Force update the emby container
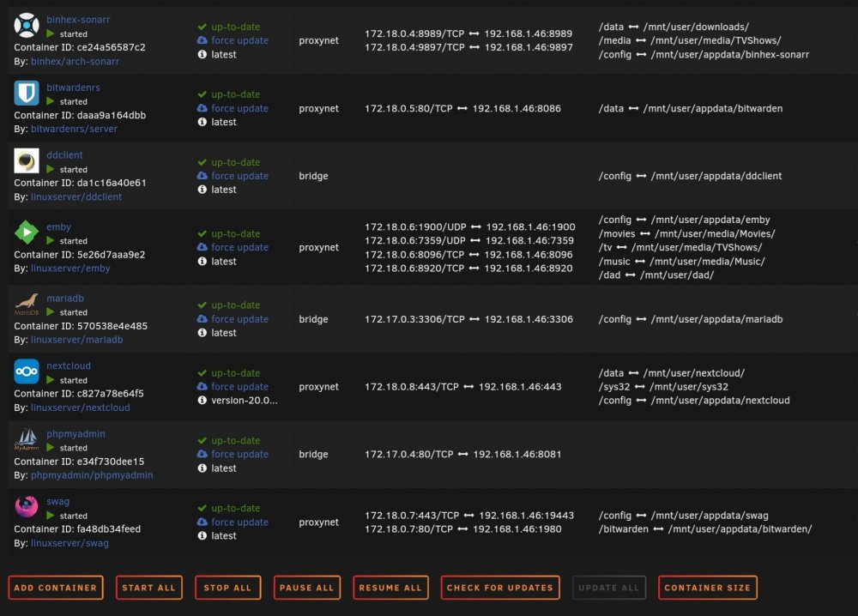Image resolution: width=858 pixels, height=616 pixels. (239, 247)
